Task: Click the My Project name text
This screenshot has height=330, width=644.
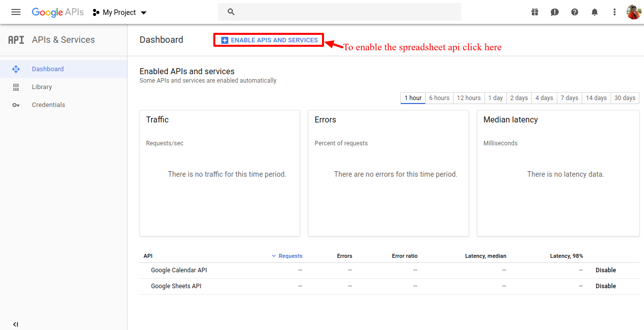Action: (x=119, y=12)
